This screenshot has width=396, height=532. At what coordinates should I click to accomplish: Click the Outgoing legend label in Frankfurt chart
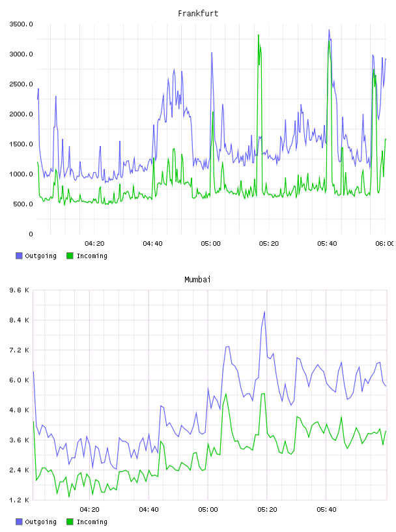pyautogui.click(x=40, y=256)
